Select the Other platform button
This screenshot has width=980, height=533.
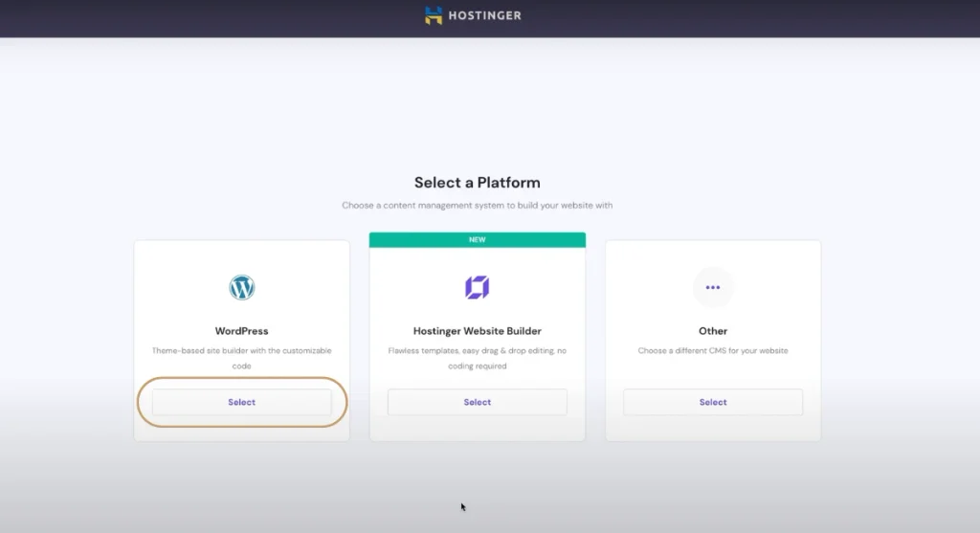[712, 403]
